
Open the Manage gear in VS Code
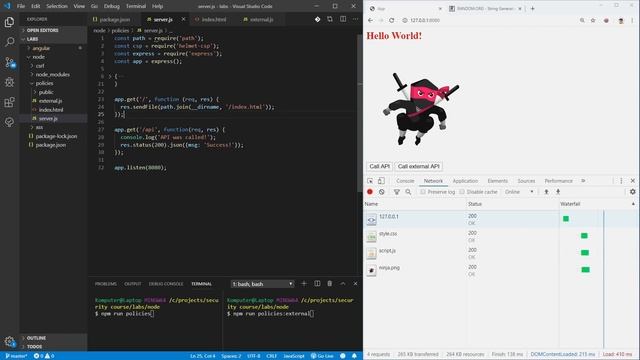click(9, 341)
